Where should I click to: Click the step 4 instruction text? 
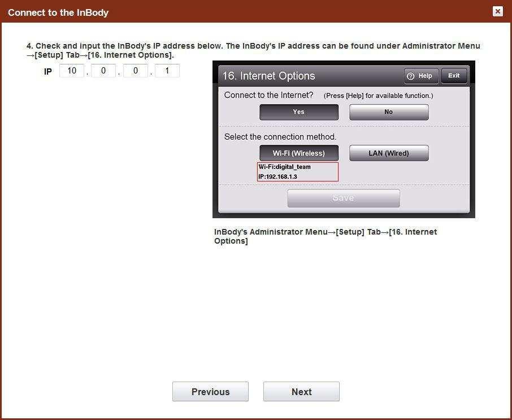253,50
